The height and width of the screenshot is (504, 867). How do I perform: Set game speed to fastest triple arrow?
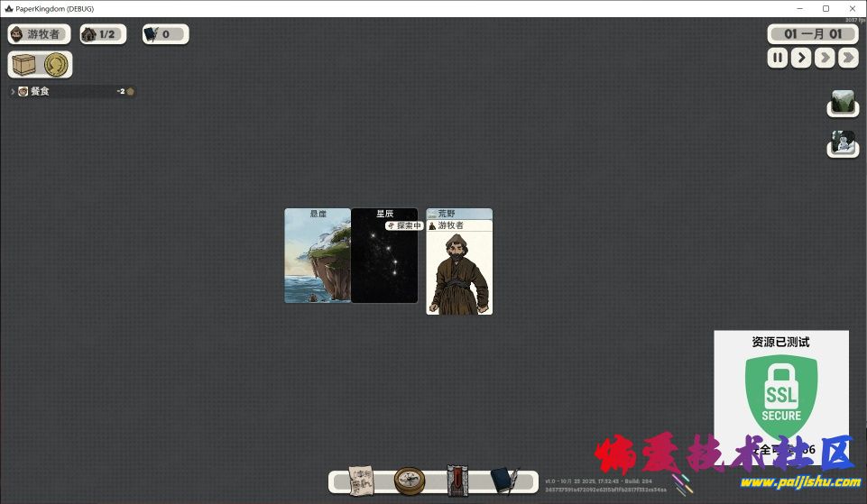[848, 58]
